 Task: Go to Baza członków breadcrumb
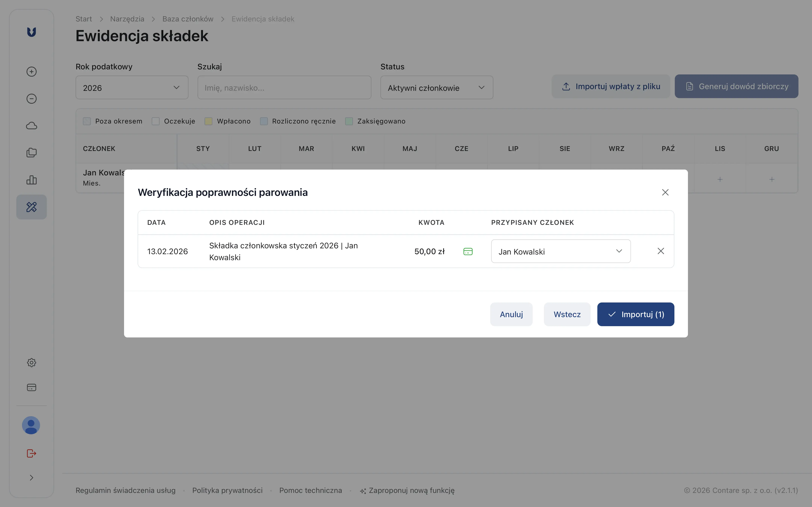(188, 19)
